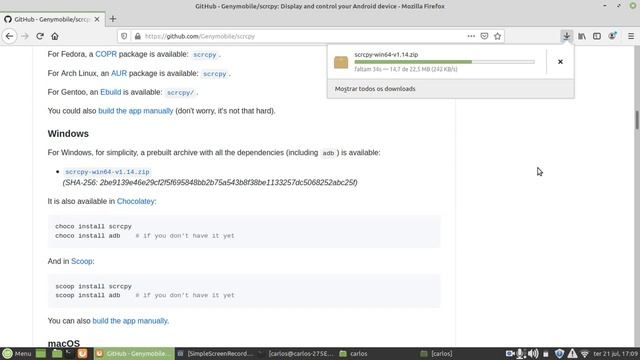The height and width of the screenshot is (360, 640).
Task: Open the volume tray icon
Action: tap(533, 353)
